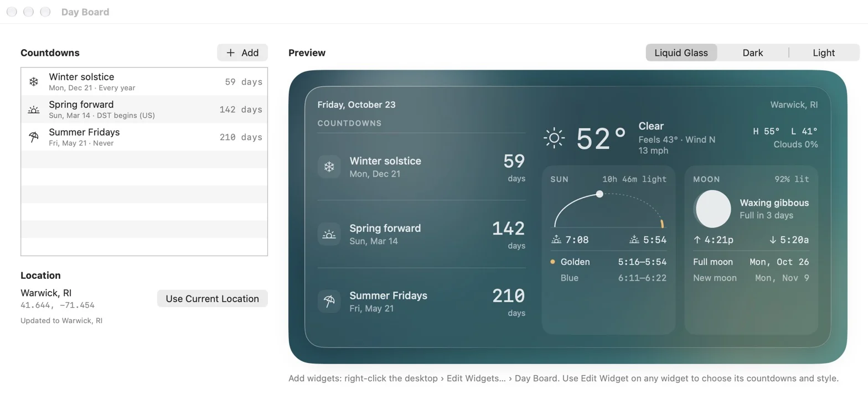Click the Full in 3 days text
The image size is (868, 404).
[766, 215]
